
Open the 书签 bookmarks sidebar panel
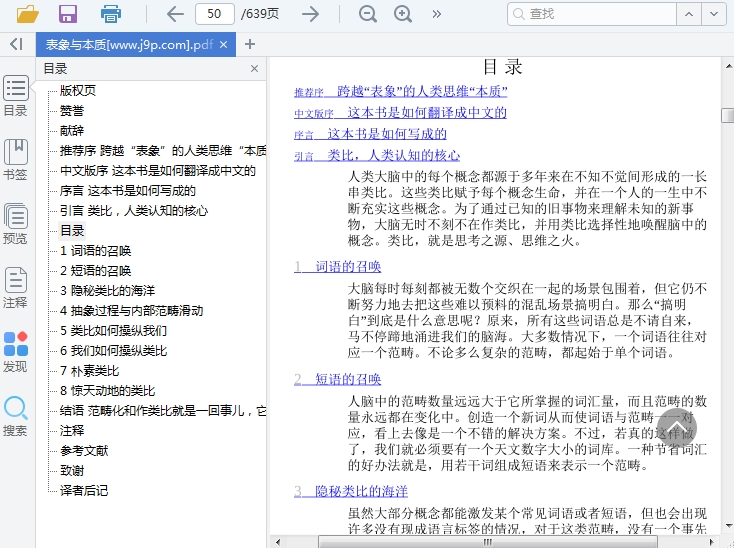click(x=16, y=159)
